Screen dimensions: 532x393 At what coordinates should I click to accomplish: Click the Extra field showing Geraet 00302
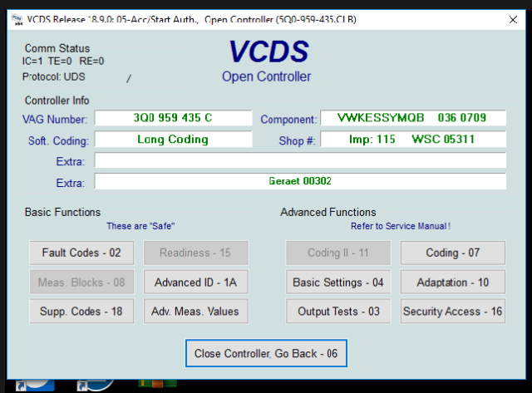[300, 181]
